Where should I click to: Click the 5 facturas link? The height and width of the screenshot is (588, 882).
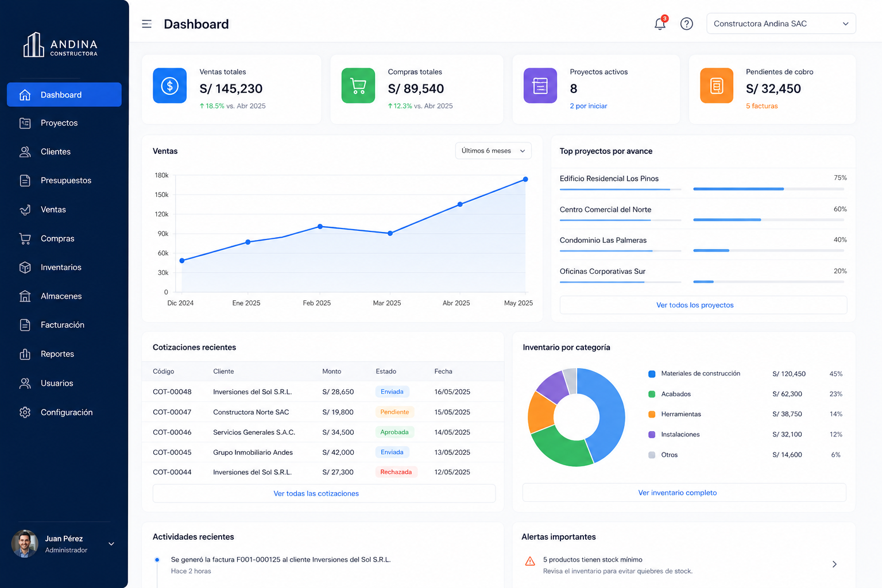tap(761, 106)
